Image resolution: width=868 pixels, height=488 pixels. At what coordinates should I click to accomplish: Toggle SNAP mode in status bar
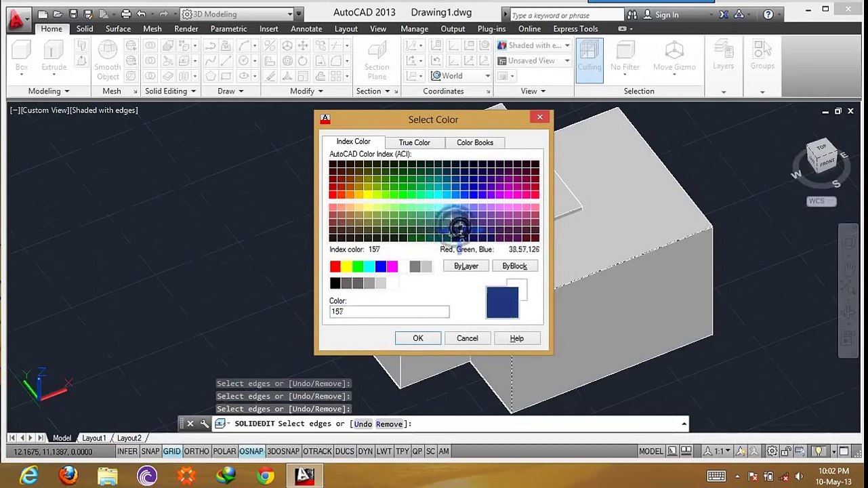coord(150,451)
